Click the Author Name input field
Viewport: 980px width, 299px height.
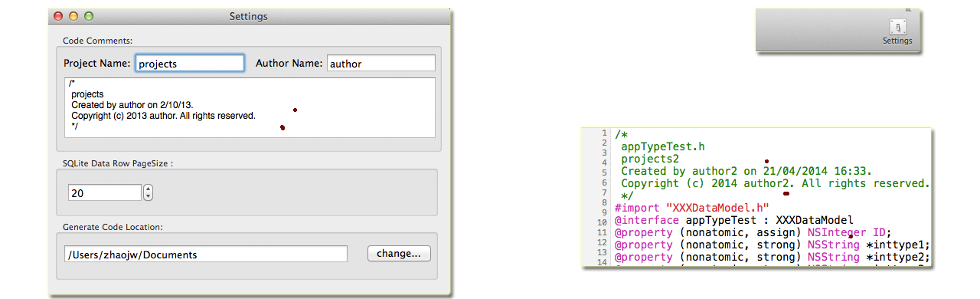tap(381, 64)
